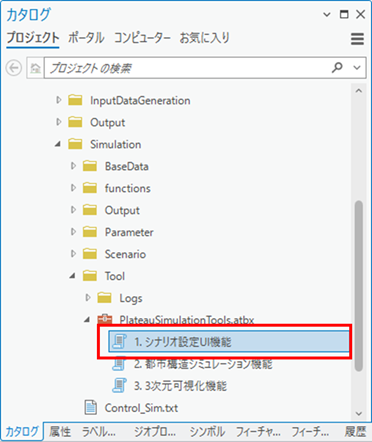Click the project home icon
Screen dimensions: 372x442
(x=35, y=68)
